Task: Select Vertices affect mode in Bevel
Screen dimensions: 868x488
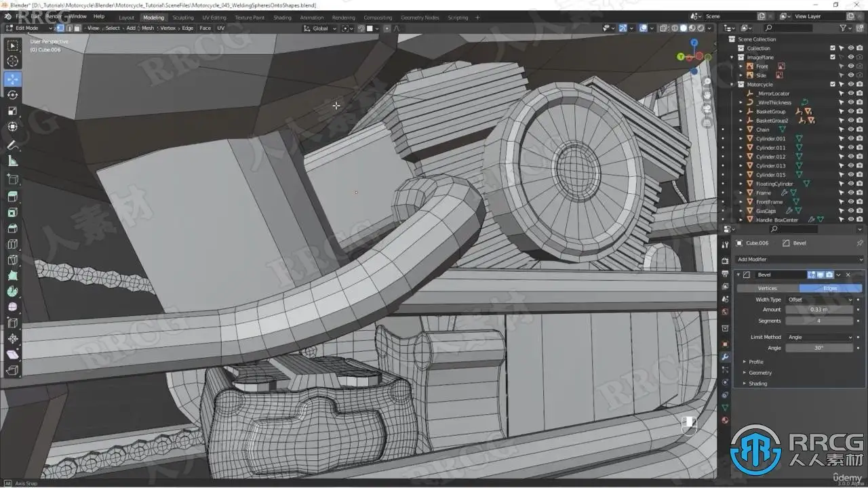Action: [x=767, y=288]
